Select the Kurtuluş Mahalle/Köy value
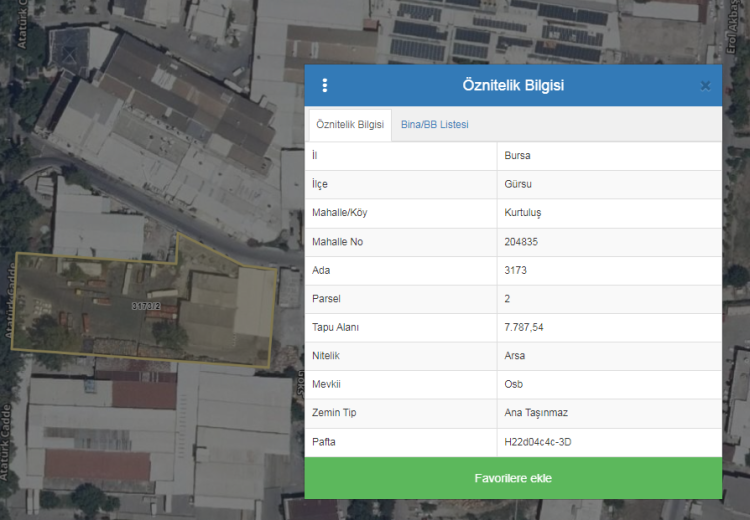750x520 pixels. pyautogui.click(x=523, y=213)
